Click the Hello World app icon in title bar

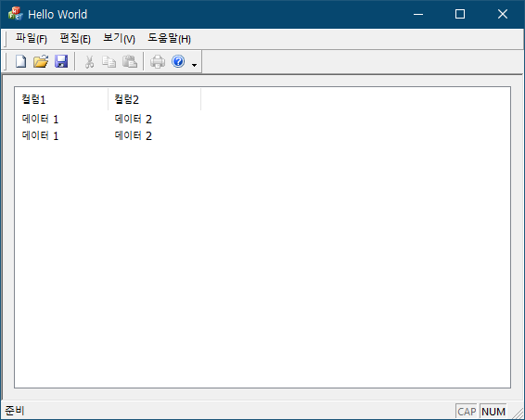pos(16,14)
